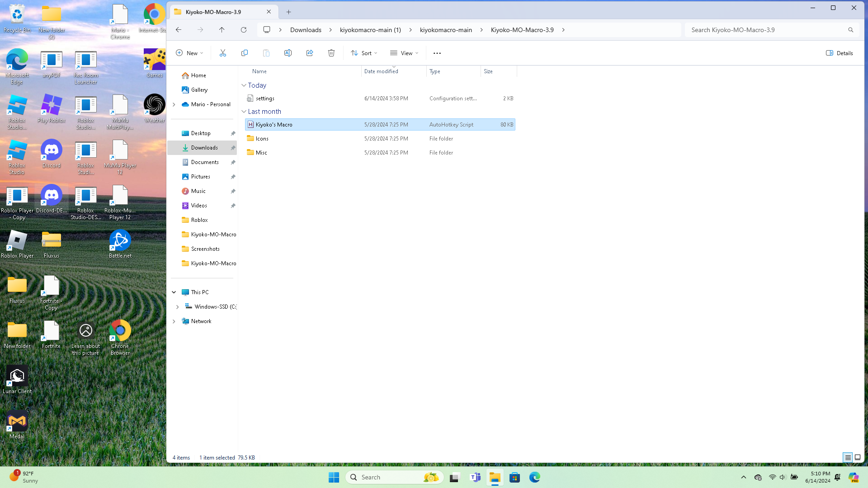Click the Copy icon in toolbar
This screenshot has width=868, height=488.
pos(245,53)
